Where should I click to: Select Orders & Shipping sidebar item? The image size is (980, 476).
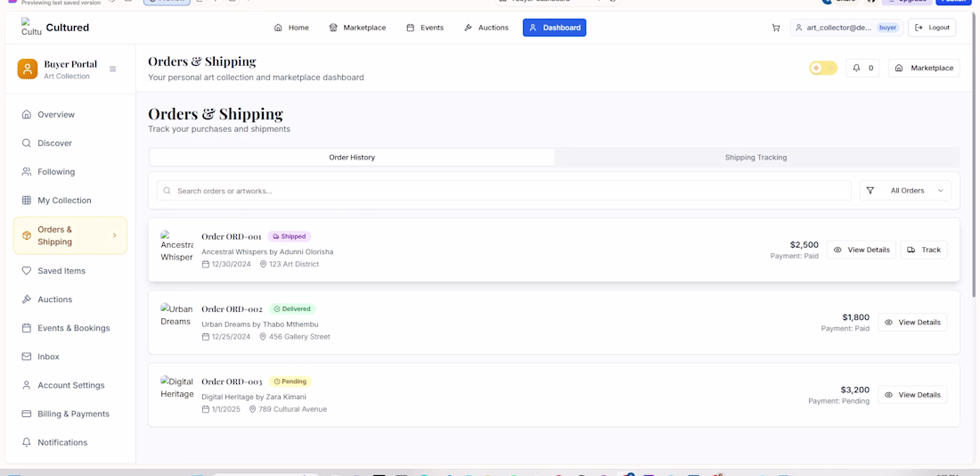(70, 236)
